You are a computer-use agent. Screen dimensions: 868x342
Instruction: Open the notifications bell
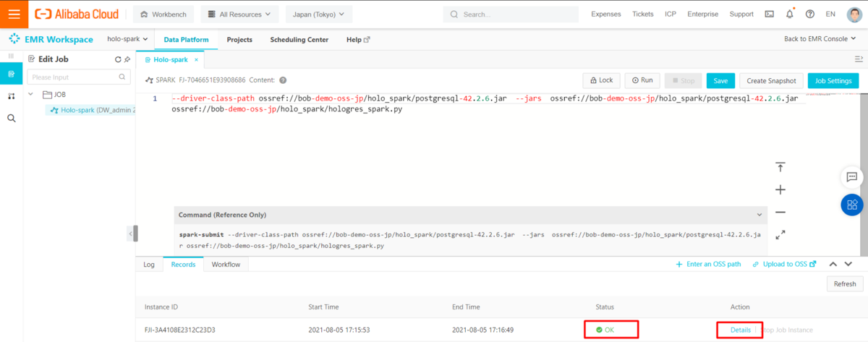[789, 14]
